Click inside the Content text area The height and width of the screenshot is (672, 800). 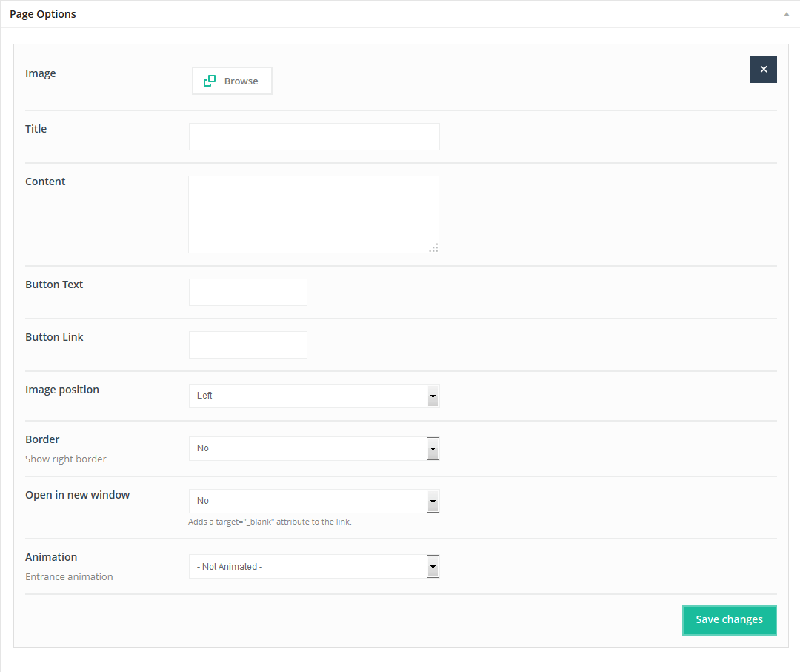[x=313, y=214]
